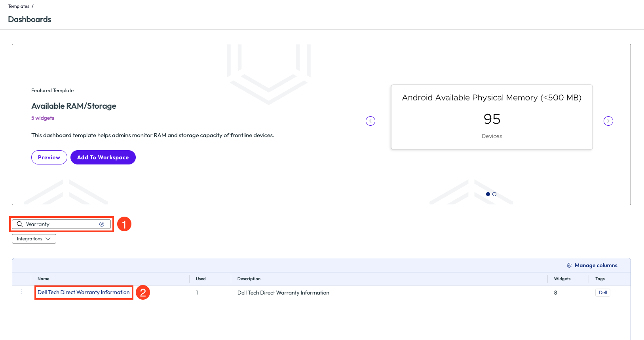This screenshot has width=644, height=340.
Task: Expand the Integrations filter dropdown
Action: (x=34, y=239)
